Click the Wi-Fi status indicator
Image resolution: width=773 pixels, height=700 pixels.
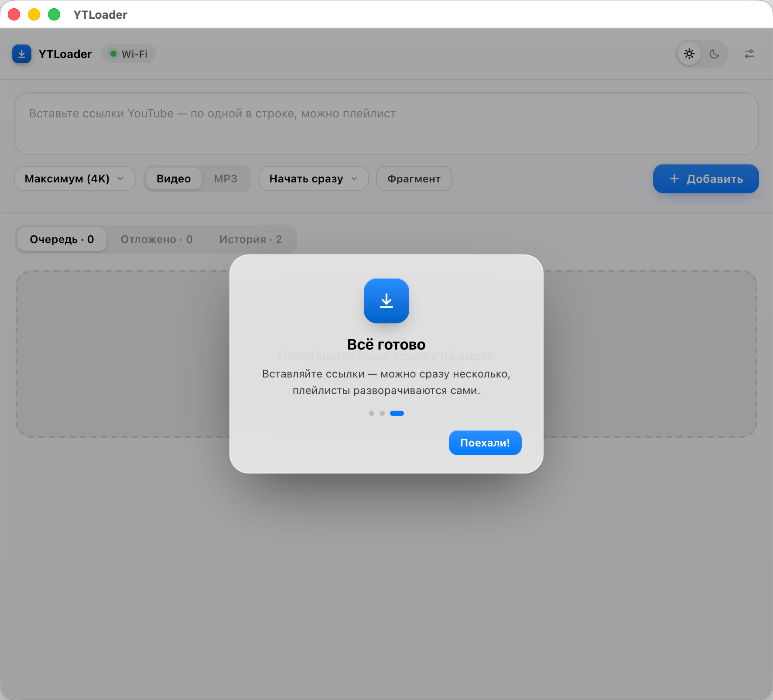(x=129, y=54)
